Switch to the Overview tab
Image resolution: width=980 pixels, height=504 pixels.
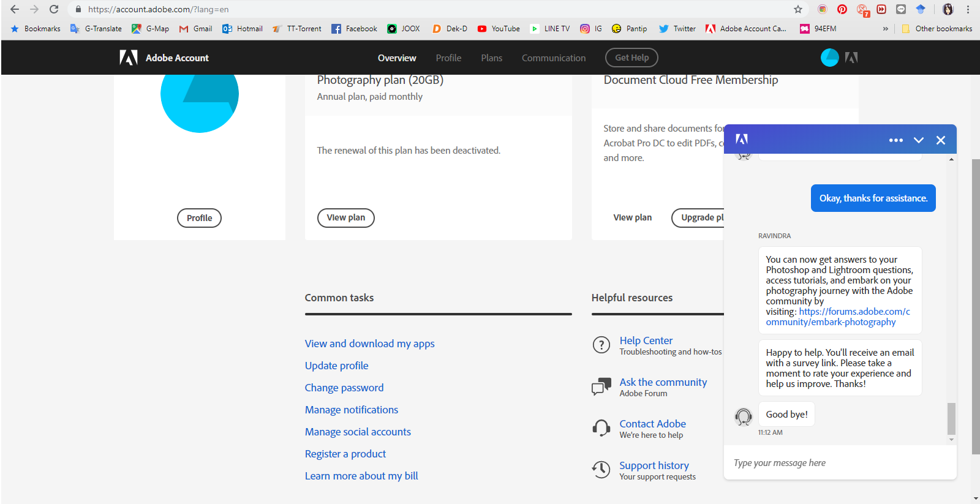click(x=397, y=58)
